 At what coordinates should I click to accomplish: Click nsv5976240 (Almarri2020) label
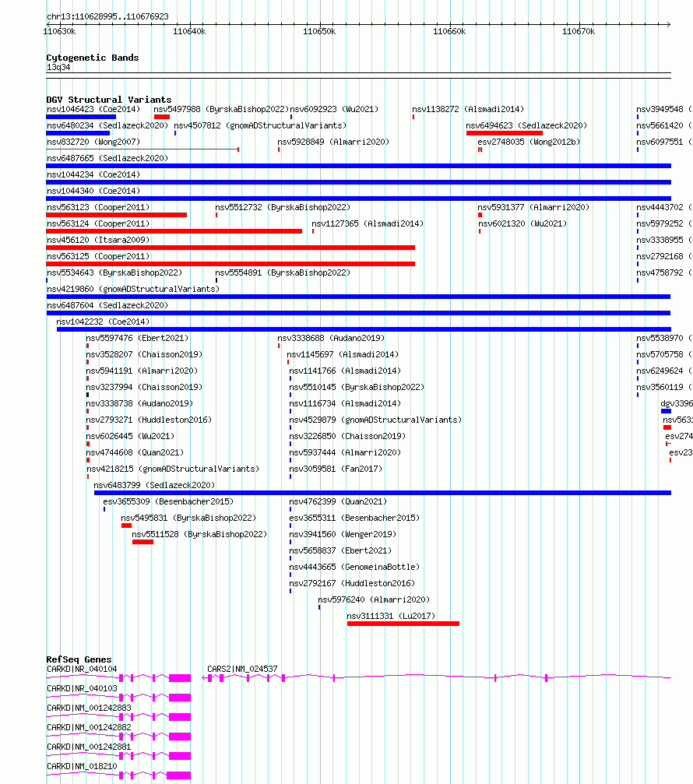(x=374, y=599)
